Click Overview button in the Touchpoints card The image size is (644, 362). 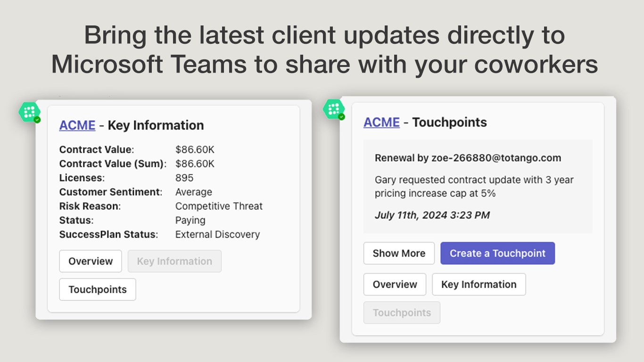[395, 284]
